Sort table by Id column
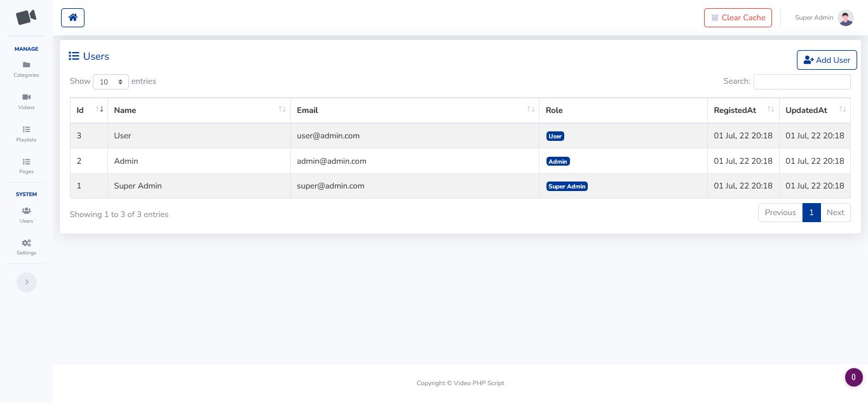Image resolution: width=868 pixels, height=403 pixels. [89, 110]
